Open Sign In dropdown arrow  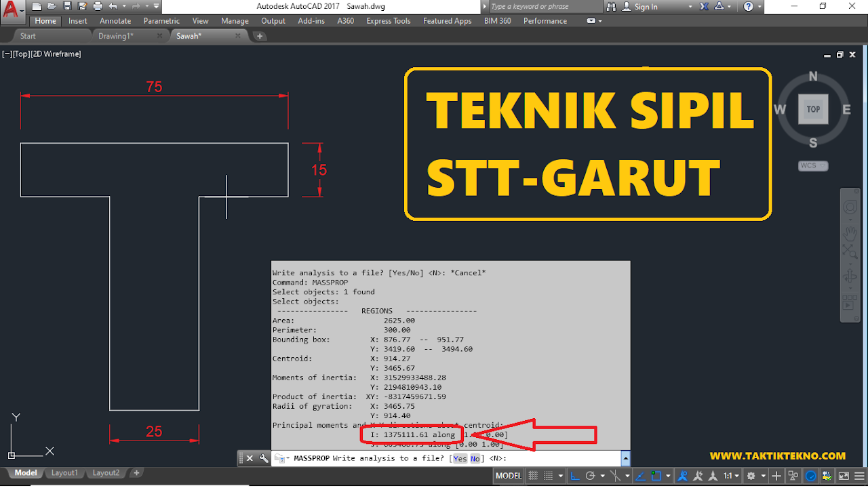click(x=690, y=7)
